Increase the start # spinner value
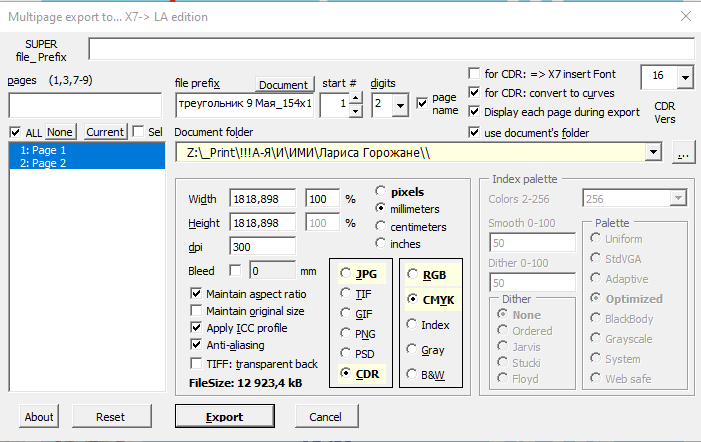Screen dimensions: 701x442 [x=355, y=98]
